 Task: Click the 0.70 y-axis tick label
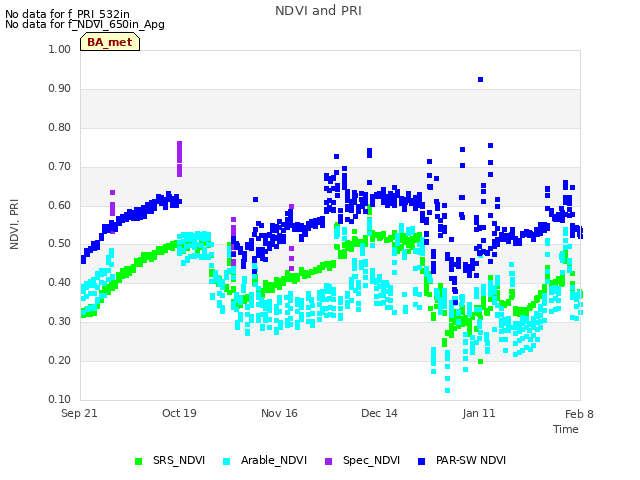[x=60, y=167]
